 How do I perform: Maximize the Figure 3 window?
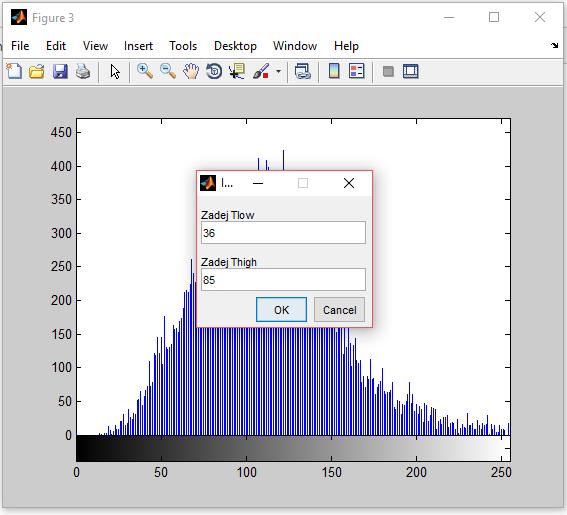point(494,17)
